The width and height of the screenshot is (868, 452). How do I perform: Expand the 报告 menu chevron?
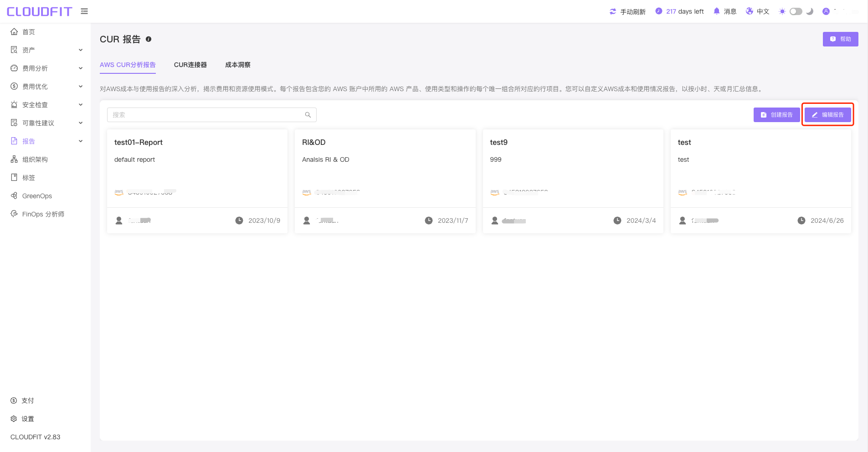pos(81,141)
